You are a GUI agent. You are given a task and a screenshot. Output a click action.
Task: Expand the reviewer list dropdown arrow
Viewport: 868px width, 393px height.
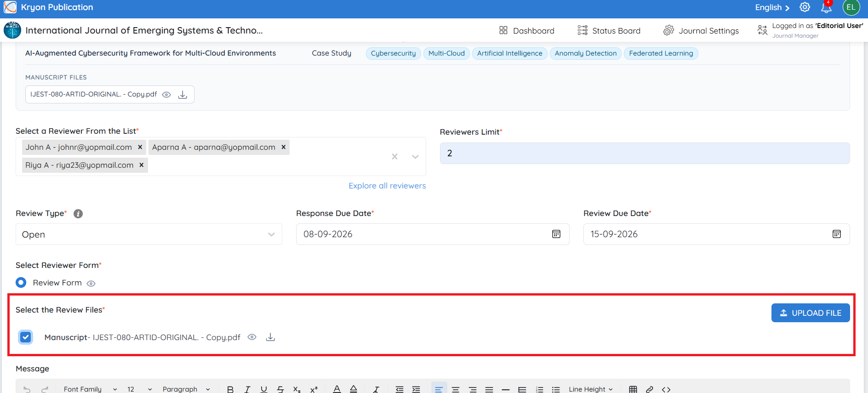click(415, 157)
